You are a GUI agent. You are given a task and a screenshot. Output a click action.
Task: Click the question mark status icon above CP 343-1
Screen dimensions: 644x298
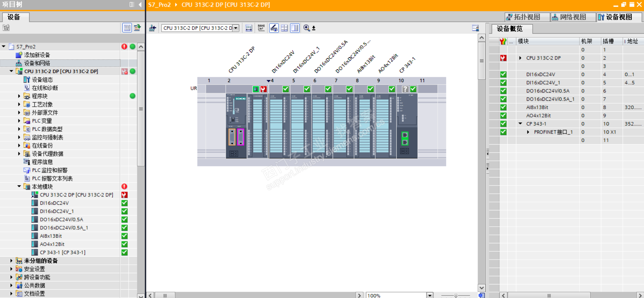(405, 89)
